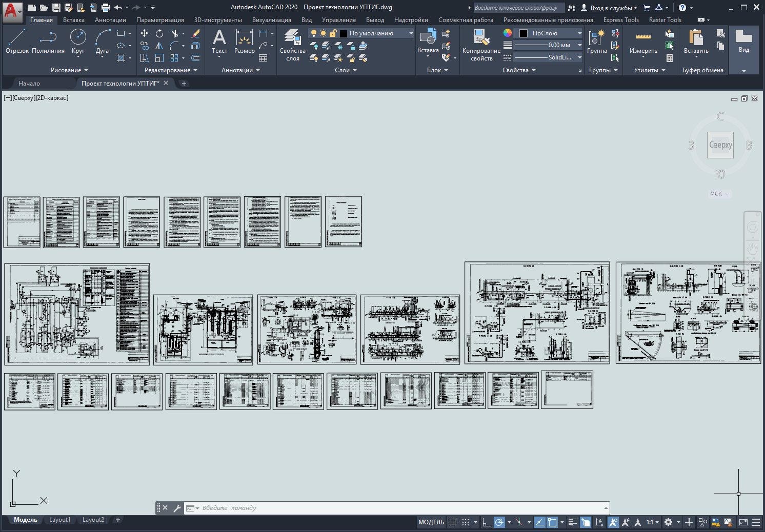This screenshot has width=765, height=532.
Task: Click the Fillet tool icon
Action: tap(174, 46)
